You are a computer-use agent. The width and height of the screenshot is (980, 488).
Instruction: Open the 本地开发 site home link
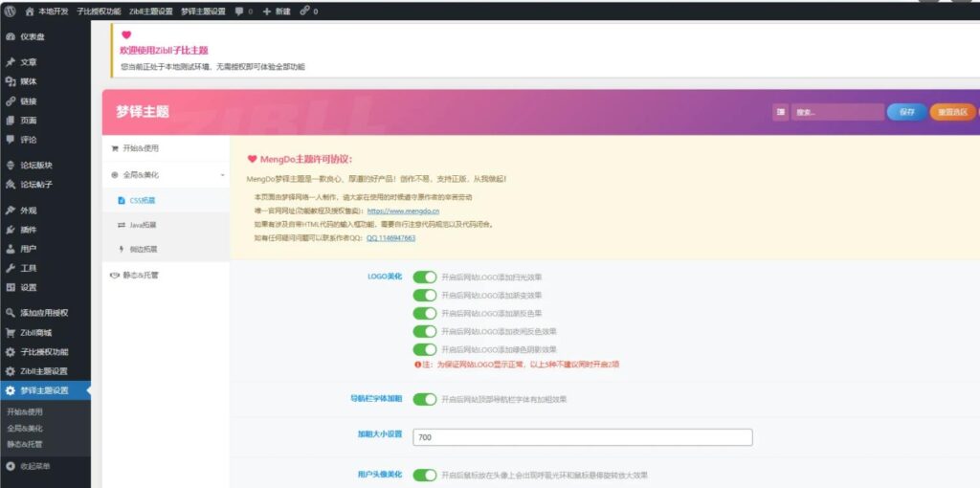(47, 11)
